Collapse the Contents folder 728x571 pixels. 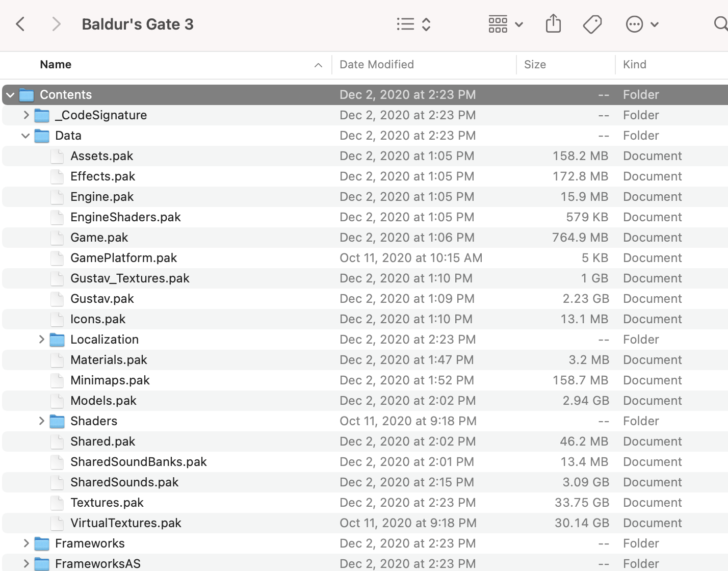pyautogui.click(x=10, y=95)
